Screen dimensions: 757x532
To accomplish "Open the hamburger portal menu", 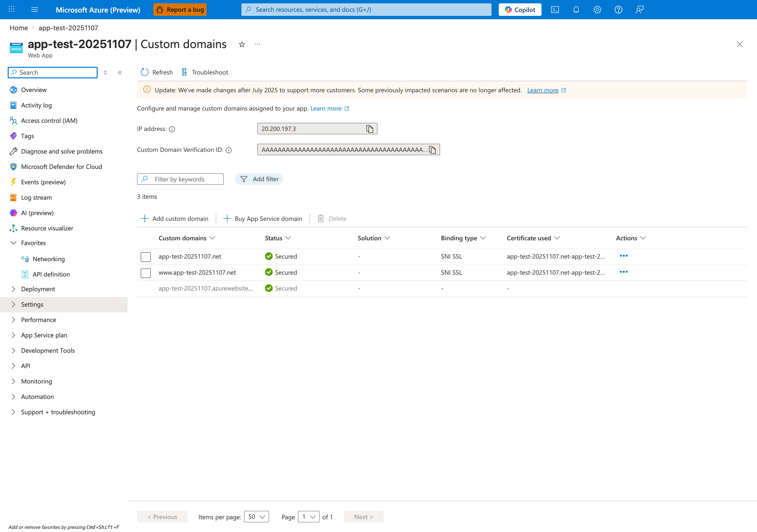I will pyautogui.click(x=35, y=10).
